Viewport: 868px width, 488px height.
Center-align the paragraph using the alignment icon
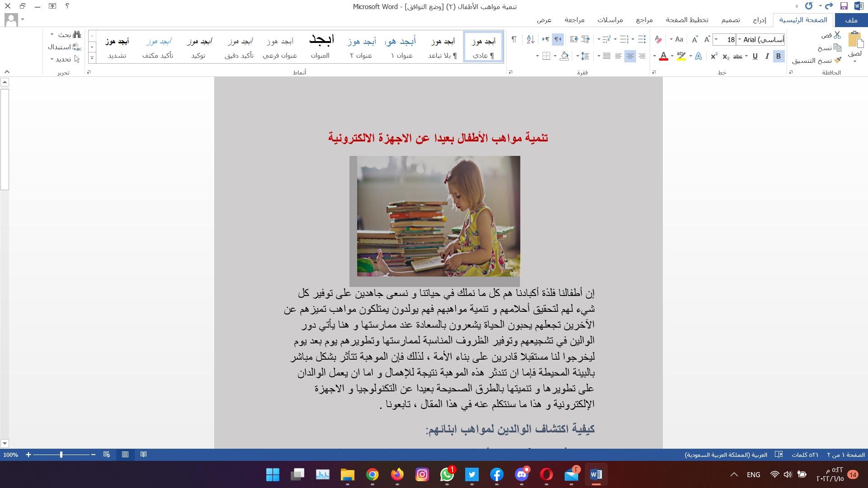click(630, 56)
